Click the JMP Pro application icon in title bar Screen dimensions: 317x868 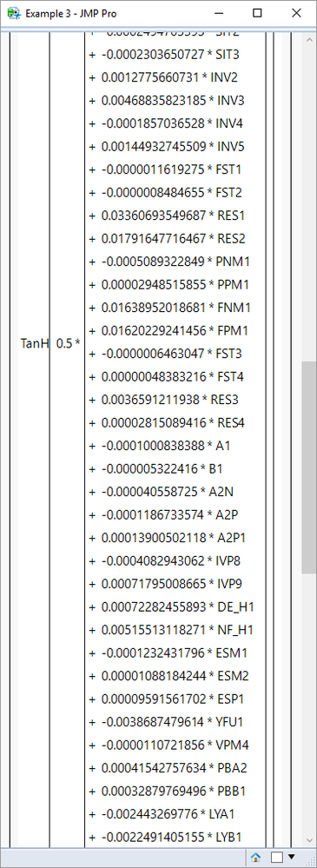tap(14, 14)
